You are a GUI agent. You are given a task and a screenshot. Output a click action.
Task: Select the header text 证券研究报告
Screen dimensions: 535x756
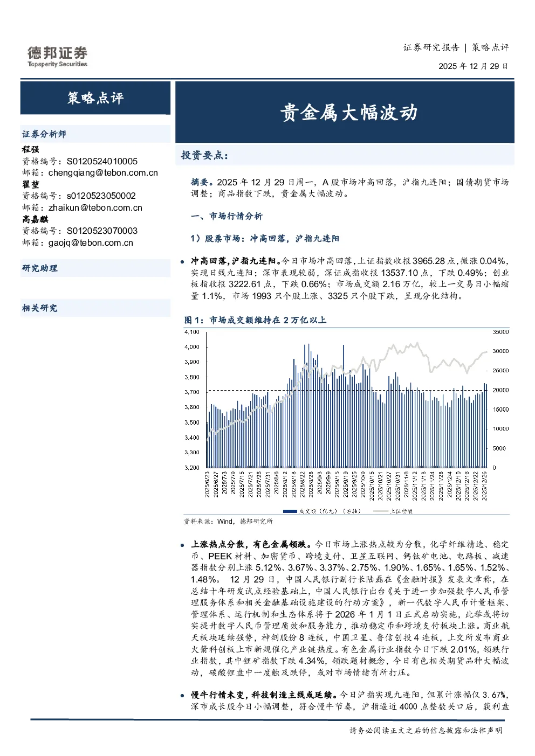[x=431, y=47]
